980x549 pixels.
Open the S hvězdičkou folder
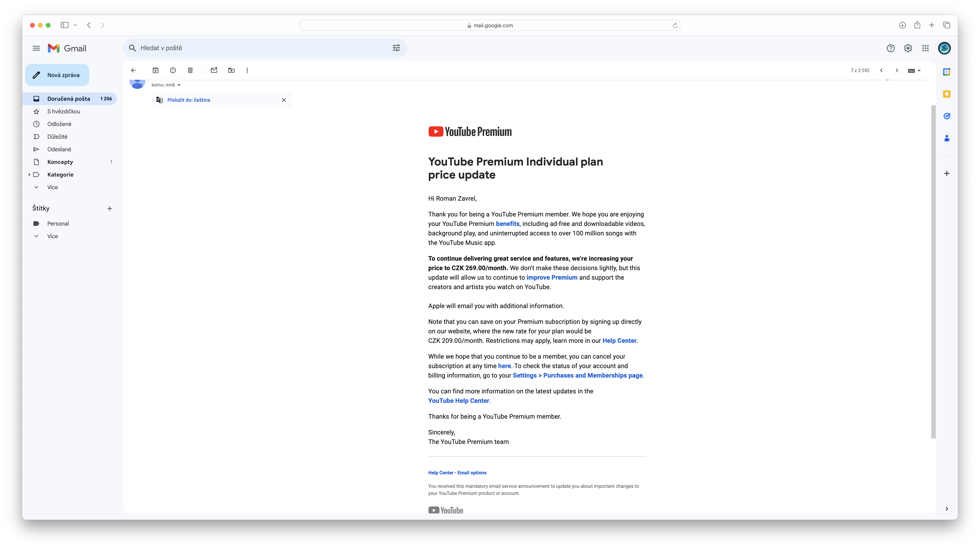[x=64, y=111]
